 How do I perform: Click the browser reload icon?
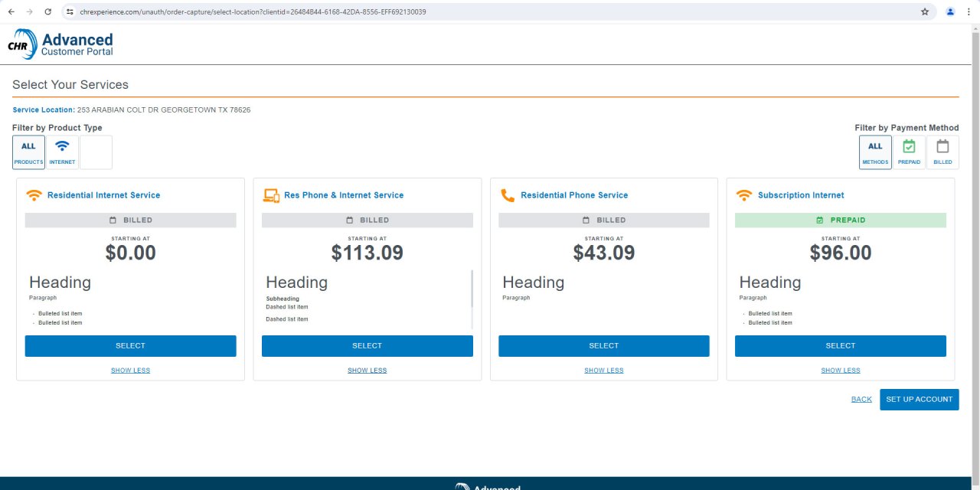pyautogui.click(x=48, y=11)
